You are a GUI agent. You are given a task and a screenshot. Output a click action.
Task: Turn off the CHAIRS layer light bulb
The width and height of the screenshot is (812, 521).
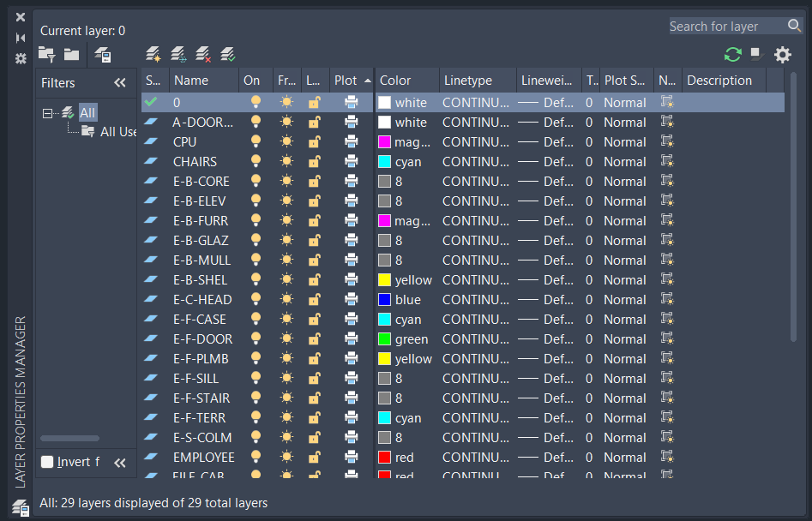click(x=256, y=161)
